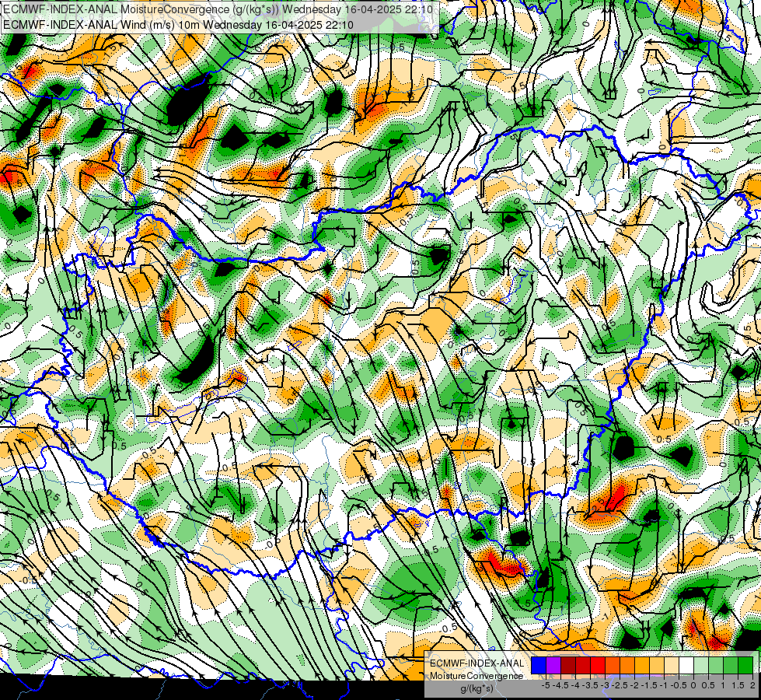Select the orange-red swatch for -3 to -2.5

(613, 666)
